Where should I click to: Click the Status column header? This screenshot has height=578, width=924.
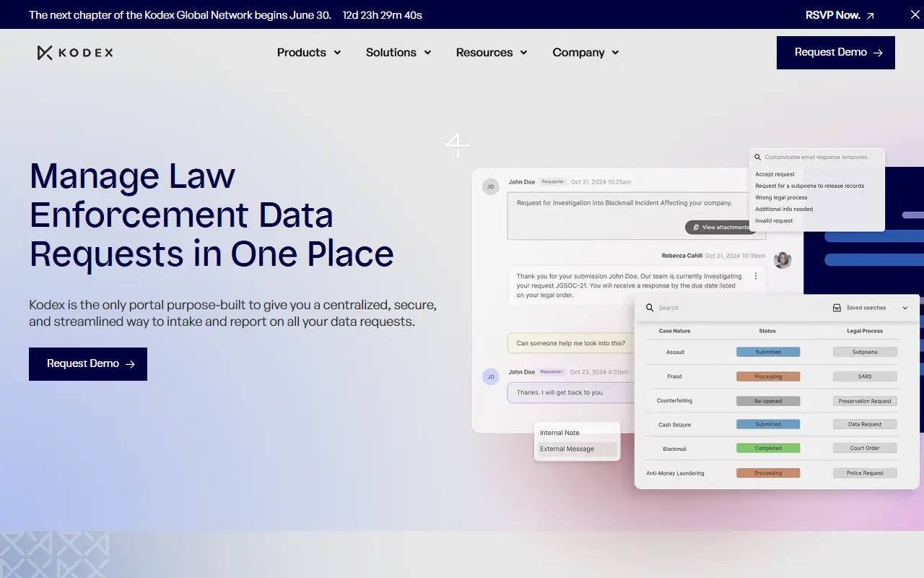point(767,331)
